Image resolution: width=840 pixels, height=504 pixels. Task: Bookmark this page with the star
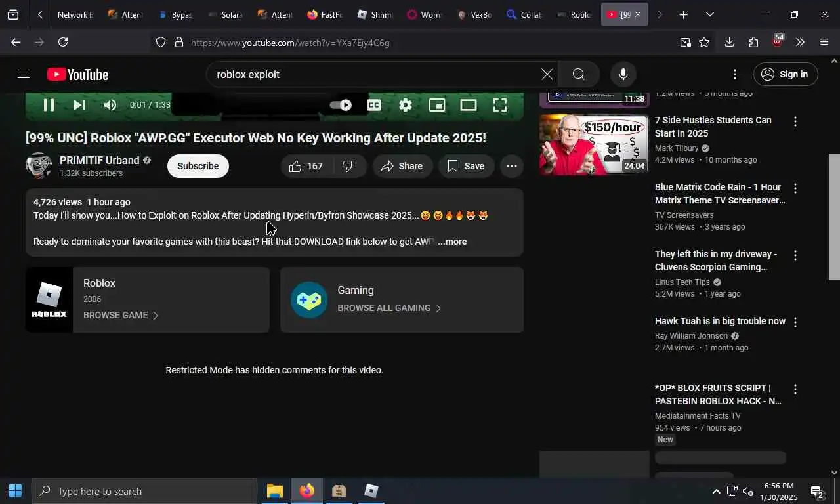click(704, 43)
